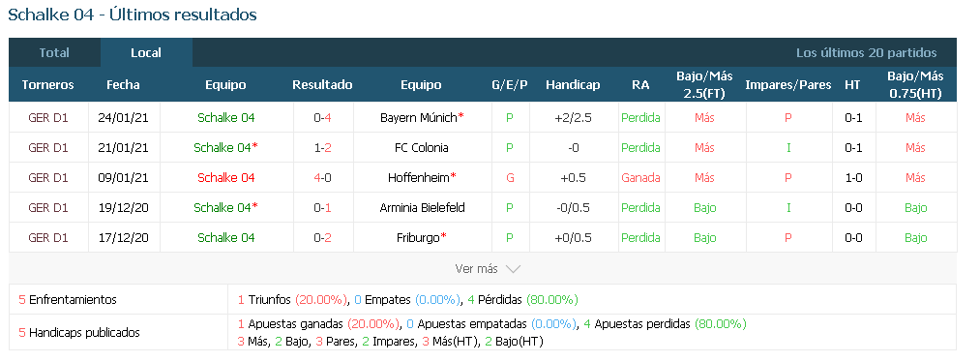
Task: Click the 0-1 result against Arminia Bielefeld
Action: (322, 207)
